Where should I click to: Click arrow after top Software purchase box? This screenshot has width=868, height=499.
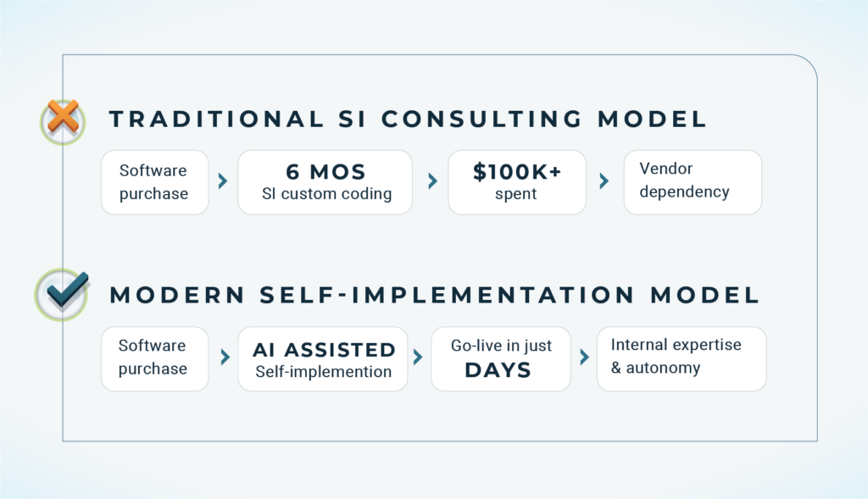coord(223,181)
